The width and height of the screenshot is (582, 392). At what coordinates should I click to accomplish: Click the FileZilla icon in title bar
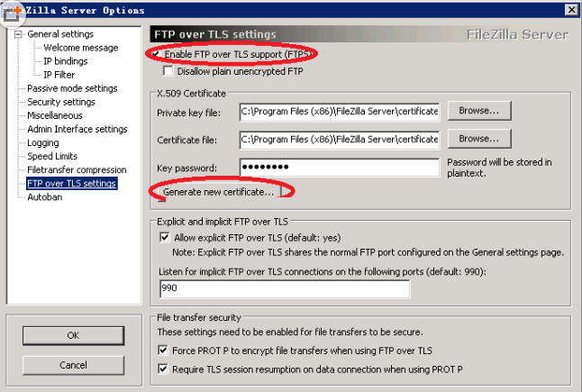pos(11,10)
